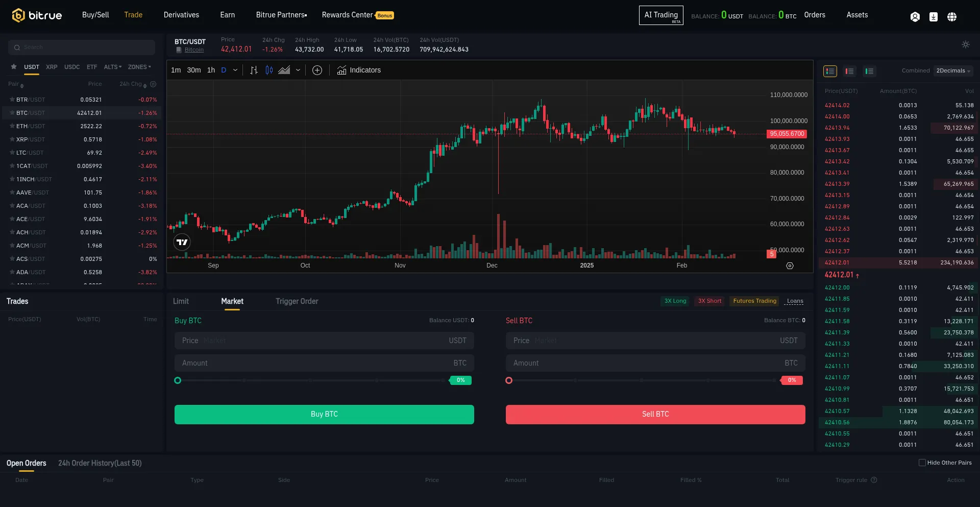
Task: Click the Bitrue logo
Action: tap(37, 15)
